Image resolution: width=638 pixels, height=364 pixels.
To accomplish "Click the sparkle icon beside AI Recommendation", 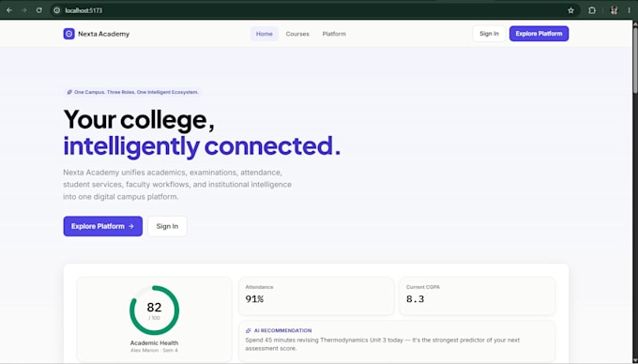I will pyautogui.click(x=249, y=330).
